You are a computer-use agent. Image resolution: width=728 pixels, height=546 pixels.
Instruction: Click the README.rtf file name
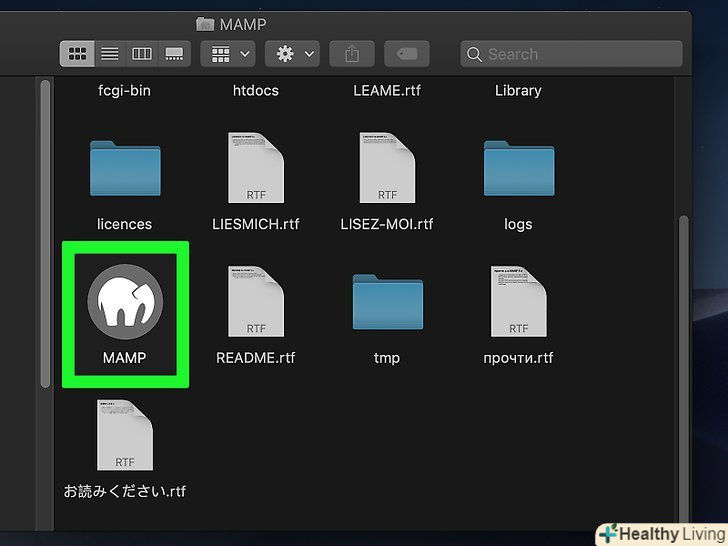pyautogui.click(x=256, y=358)
